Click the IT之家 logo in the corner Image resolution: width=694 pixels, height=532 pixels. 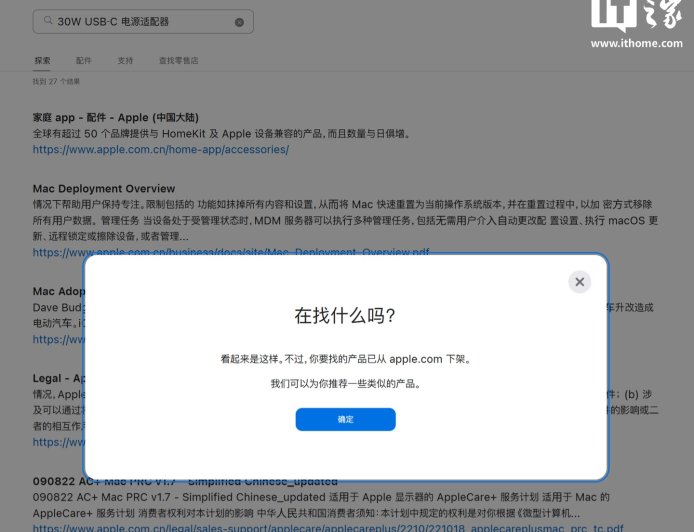[636, 18]
